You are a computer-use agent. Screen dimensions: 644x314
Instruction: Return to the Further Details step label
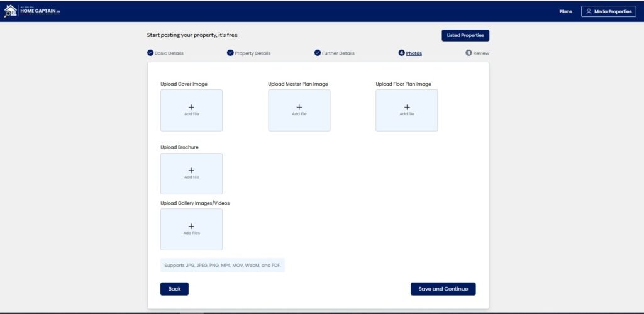[338, 53]
